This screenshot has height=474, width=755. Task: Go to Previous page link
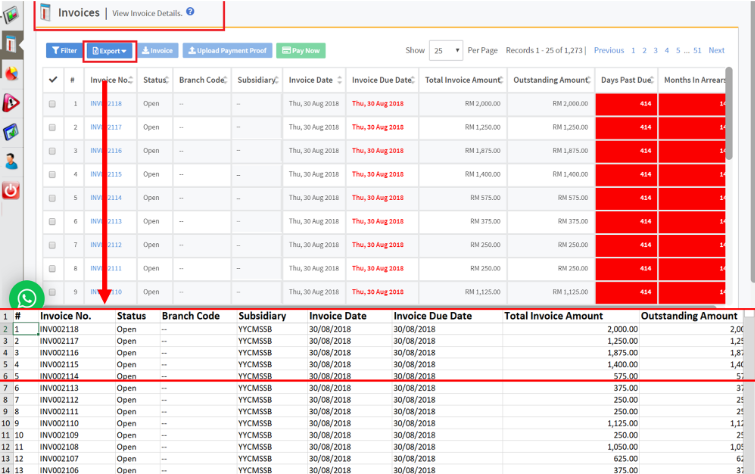609,50
